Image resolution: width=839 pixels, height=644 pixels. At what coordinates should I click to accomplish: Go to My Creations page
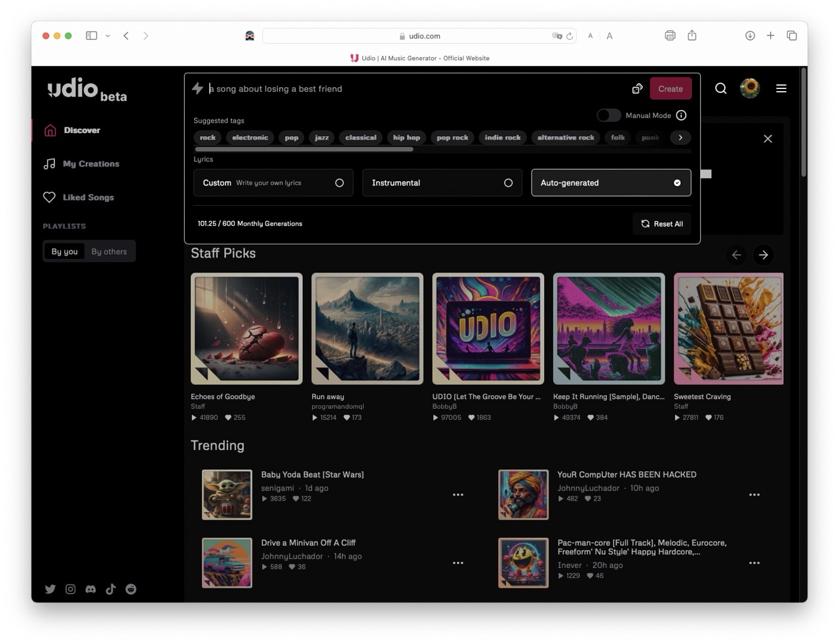pos(90,164)
